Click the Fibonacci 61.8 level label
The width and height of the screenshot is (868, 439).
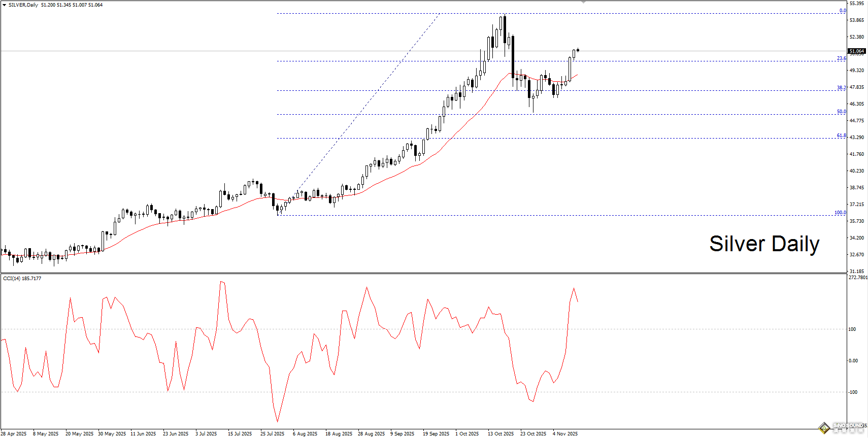(841, 136)
